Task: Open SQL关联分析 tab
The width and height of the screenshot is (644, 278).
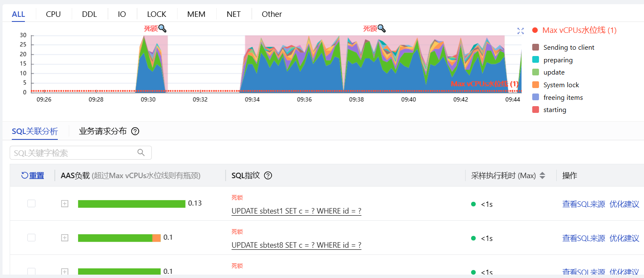Action: 35,131
